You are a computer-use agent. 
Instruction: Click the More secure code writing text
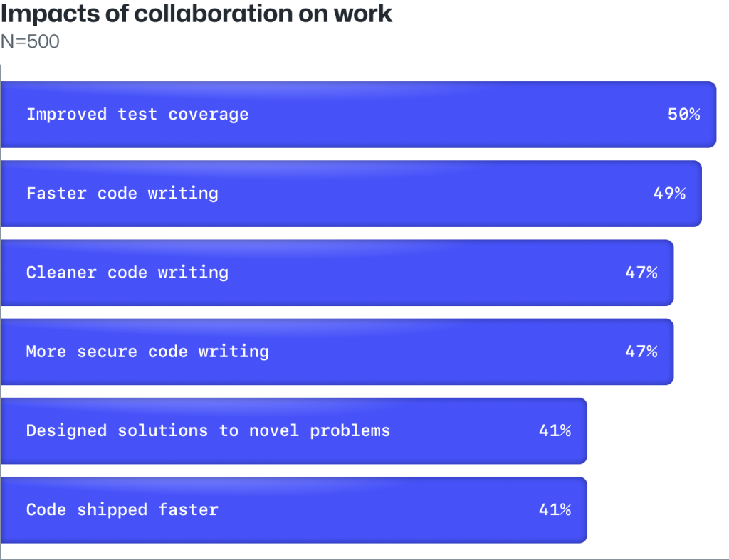tap(148, 352)
